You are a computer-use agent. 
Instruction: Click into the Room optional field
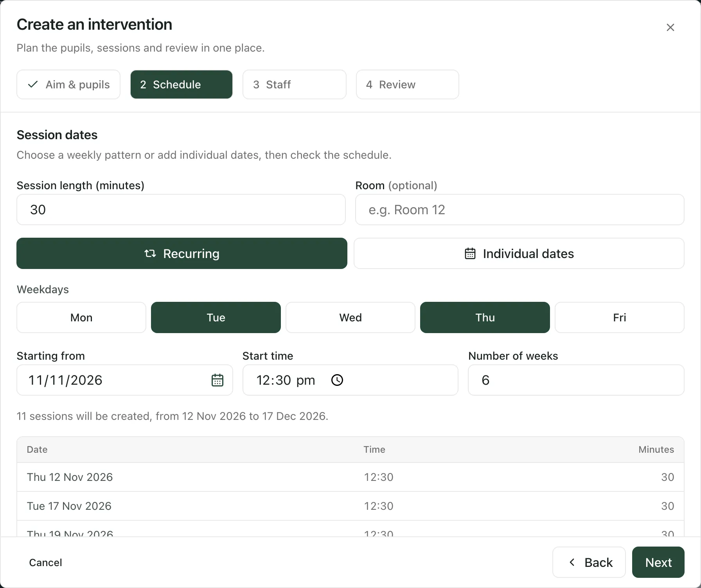click(x=520, y=210)
